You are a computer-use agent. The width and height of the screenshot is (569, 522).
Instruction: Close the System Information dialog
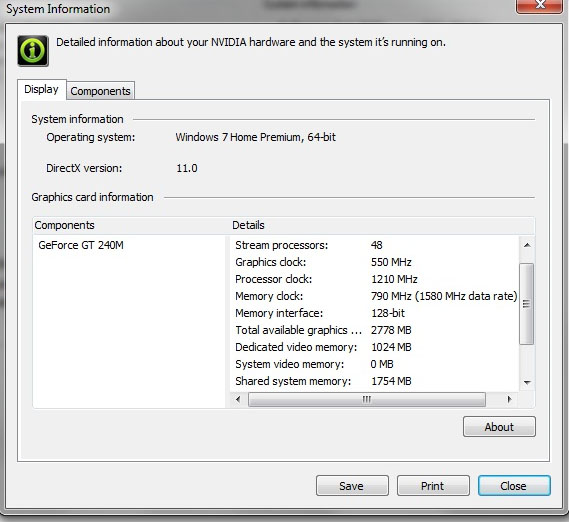point(514,486)
